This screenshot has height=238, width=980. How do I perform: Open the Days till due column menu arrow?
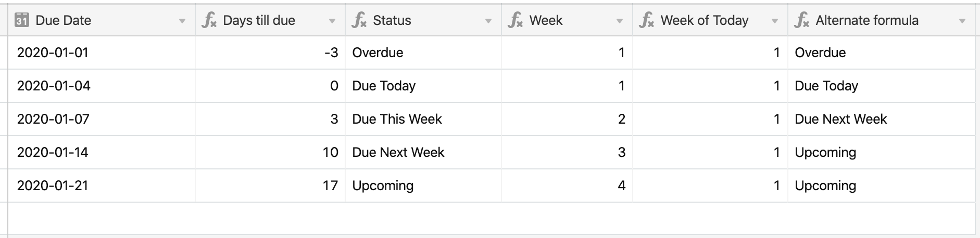pos(332,21)
